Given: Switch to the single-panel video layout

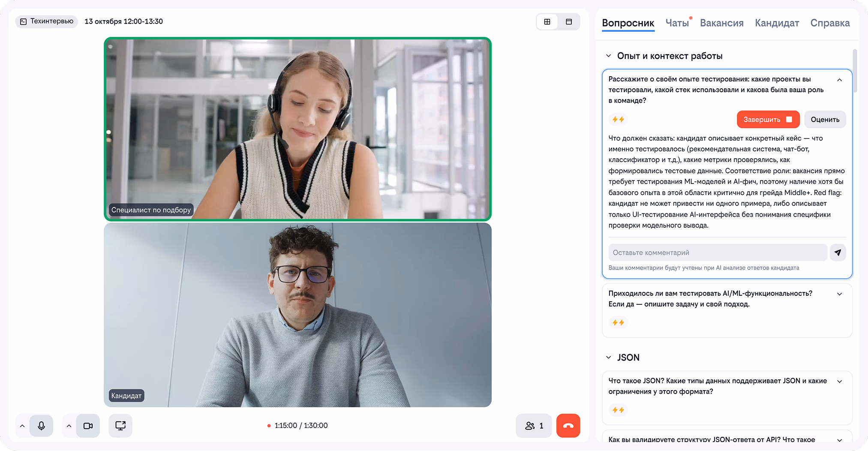Looking at the screenshot, I should pos(569,22).
